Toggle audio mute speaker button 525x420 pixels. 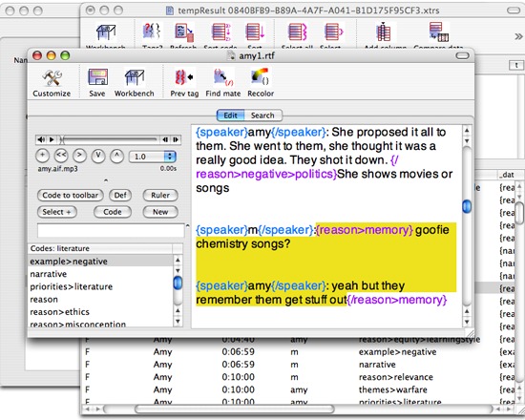pos(41,139)
